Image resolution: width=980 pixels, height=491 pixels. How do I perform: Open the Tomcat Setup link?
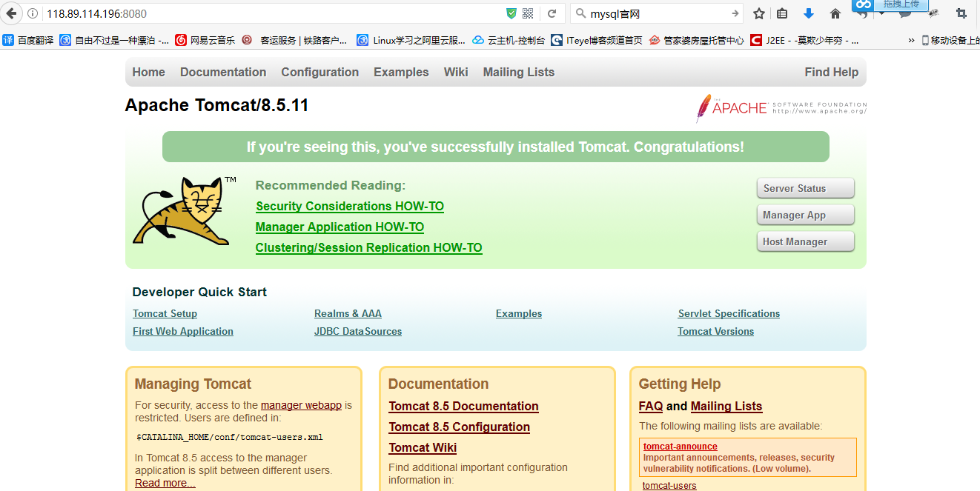click(x=165, y=313)
